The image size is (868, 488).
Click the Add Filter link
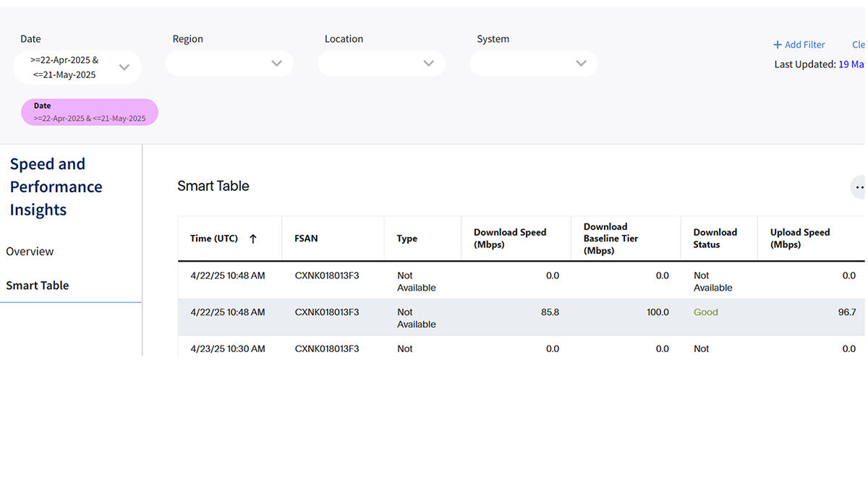click(805, 45)
